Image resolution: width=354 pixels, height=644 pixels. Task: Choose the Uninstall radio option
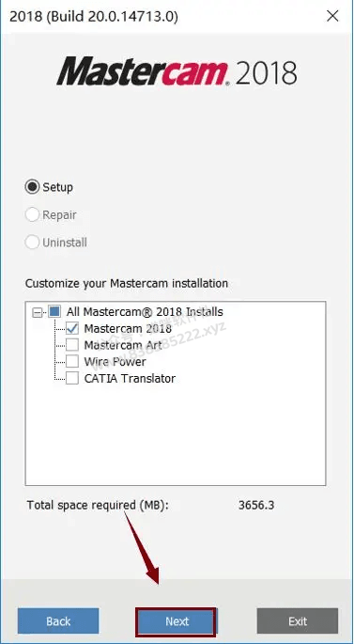pyautogui.click(x=32, y=242)
